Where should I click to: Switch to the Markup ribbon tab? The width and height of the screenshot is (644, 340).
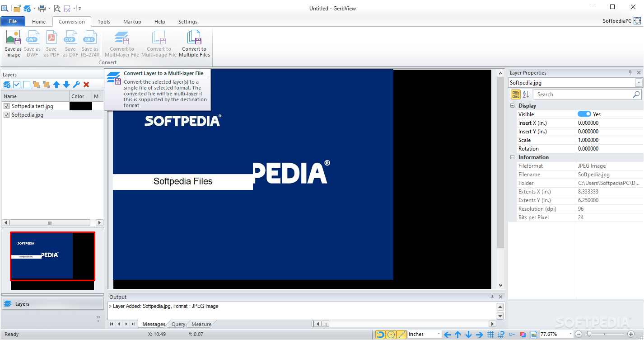(x=132, y=21)
